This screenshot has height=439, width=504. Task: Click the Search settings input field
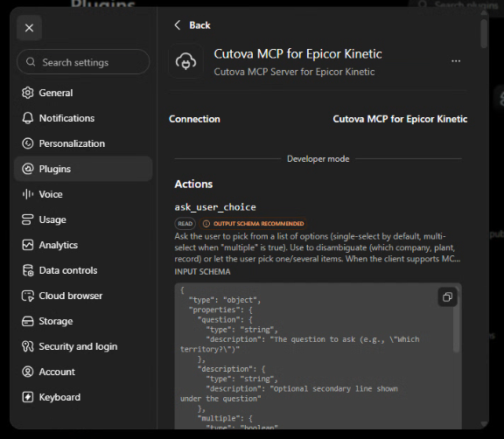click(x=83, y=62)
